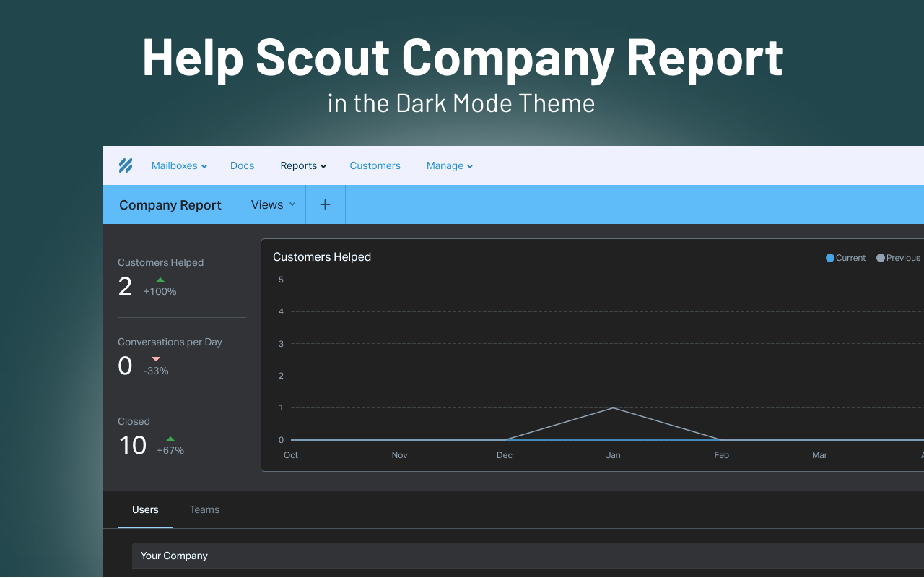924x578 pixels.
Task: Hide the Previous data by clicking its legend entry
Action: (x=899, y=257)
